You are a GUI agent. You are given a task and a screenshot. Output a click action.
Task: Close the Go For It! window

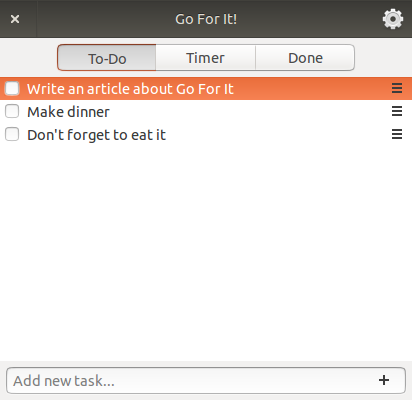(x=15, y=19)
